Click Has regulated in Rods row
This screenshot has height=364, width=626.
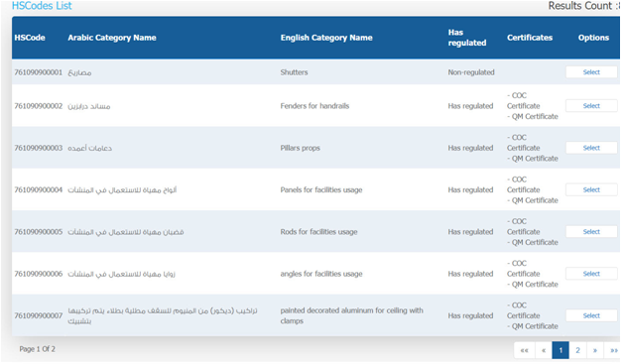[x=470, y=231]
